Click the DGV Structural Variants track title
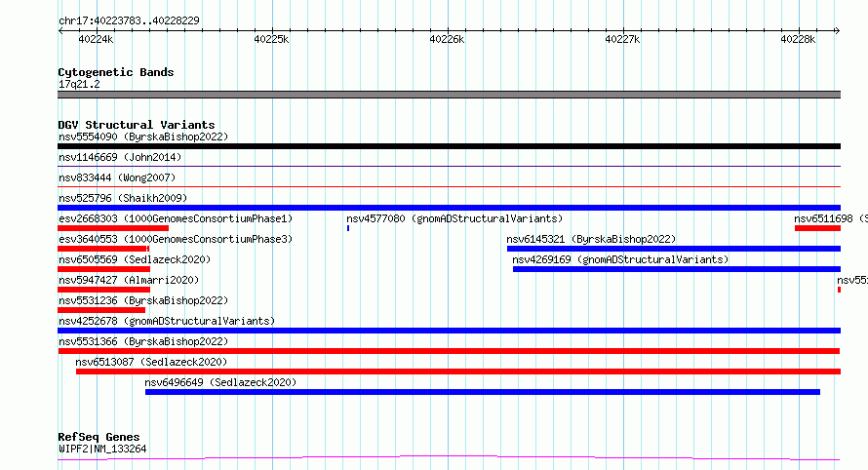The width and height of the screenshot is (868, 470). (x=137, y=125)
